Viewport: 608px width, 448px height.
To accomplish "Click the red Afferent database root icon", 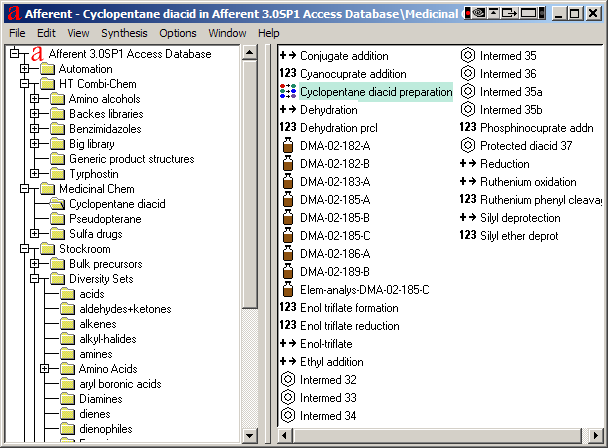I will [37, 54].
